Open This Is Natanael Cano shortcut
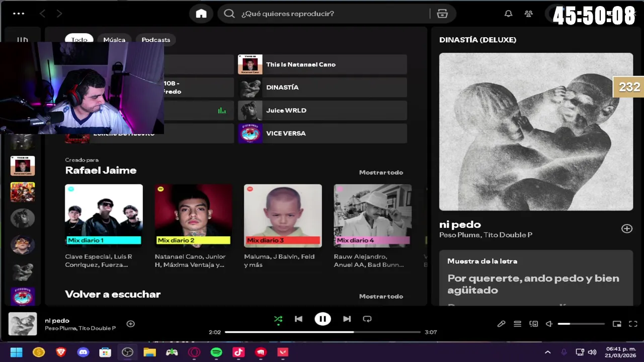644x362 pixels. (x=323, y=64)
